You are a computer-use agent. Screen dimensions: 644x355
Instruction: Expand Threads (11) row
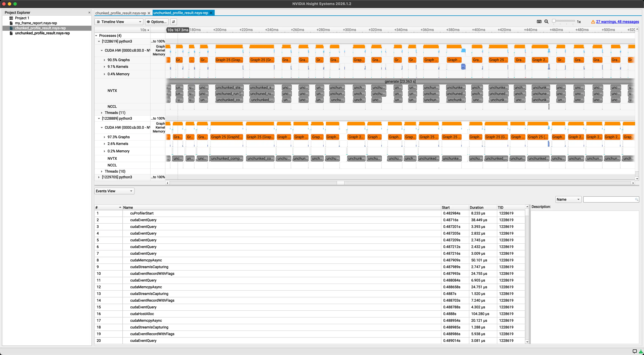coord(102,113)
